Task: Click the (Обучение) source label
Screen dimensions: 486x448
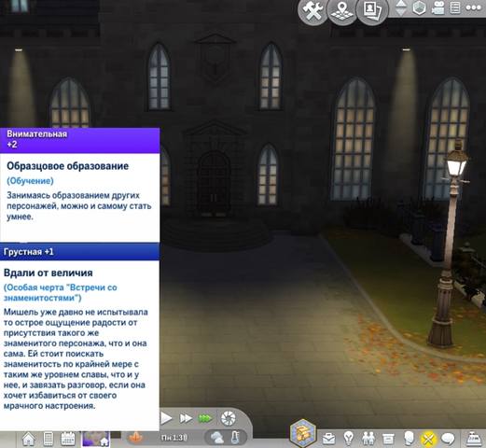Action: click(x=30, y=180)
